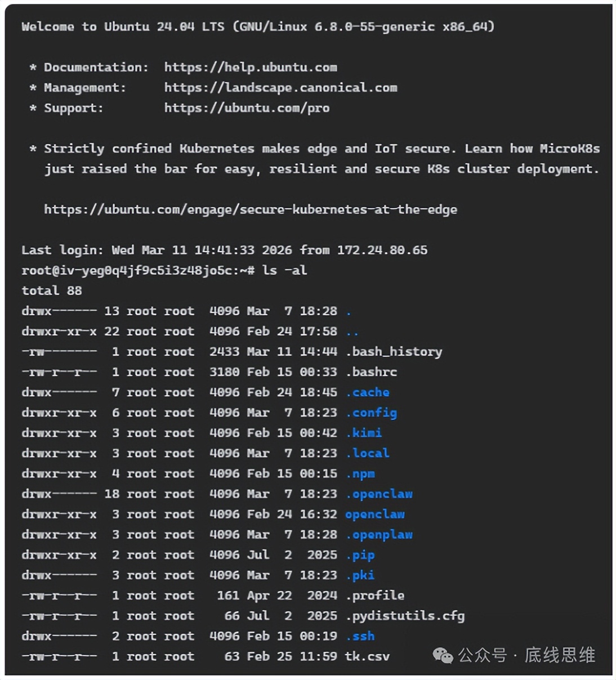Select the .local directory entry
This screenshot has height=680, width=616.
coord(368,453)
